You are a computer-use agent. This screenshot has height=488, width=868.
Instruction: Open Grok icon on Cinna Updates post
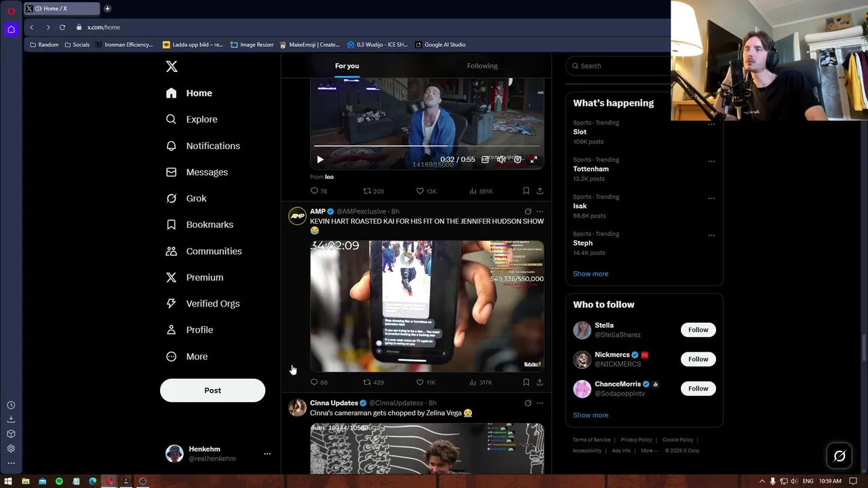528,403
